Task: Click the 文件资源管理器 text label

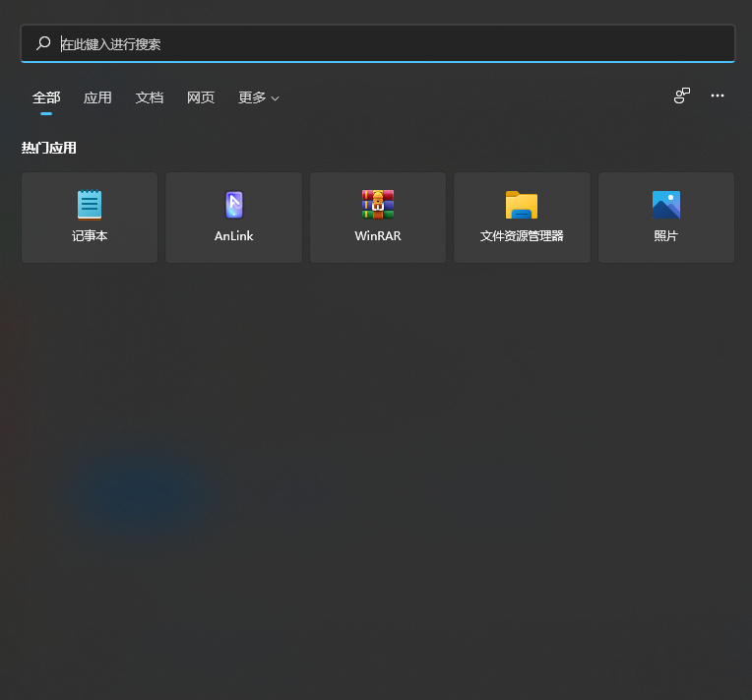Action: 522,236
